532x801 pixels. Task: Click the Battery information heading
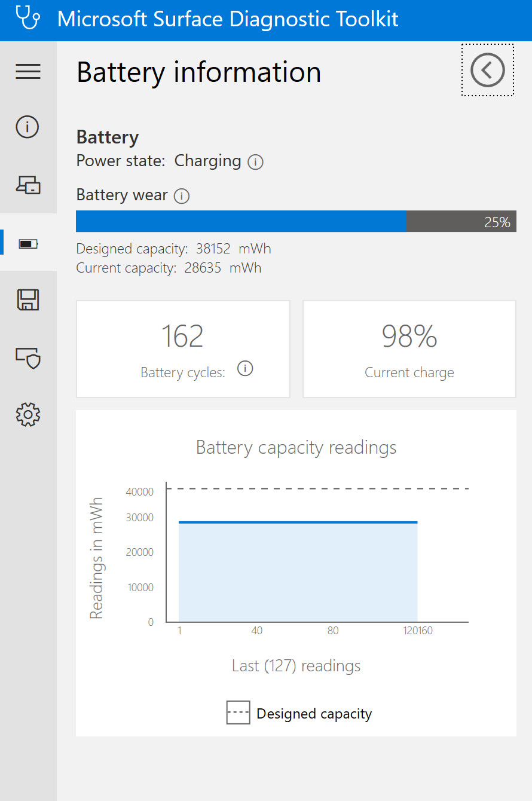pyautogui.click(x=199, y=72)
